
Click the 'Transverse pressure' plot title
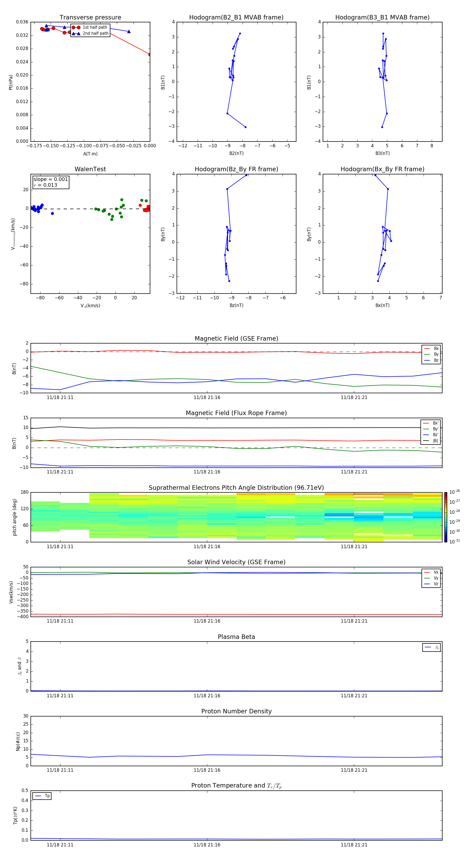pyautogui.click(x=90, y=18)
